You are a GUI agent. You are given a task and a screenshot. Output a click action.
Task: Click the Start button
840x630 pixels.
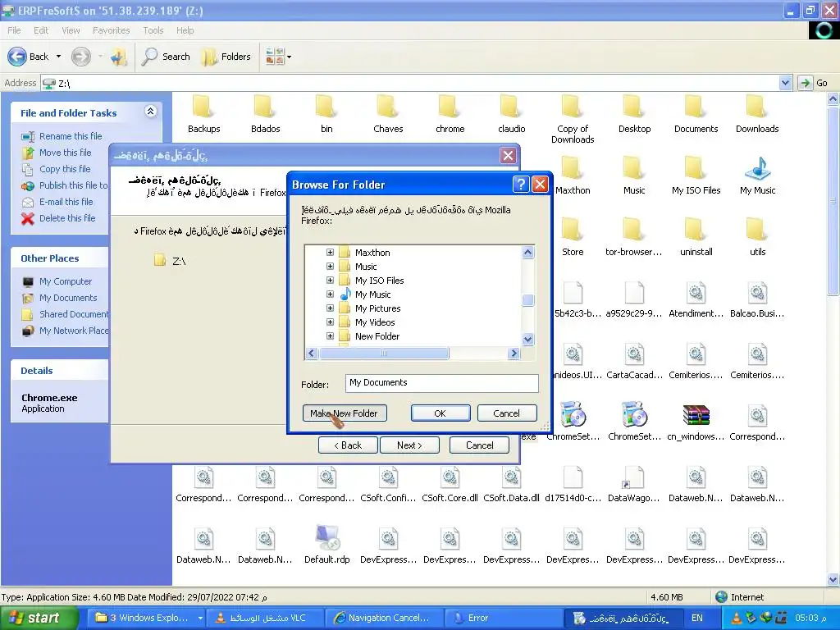point(38,618)
